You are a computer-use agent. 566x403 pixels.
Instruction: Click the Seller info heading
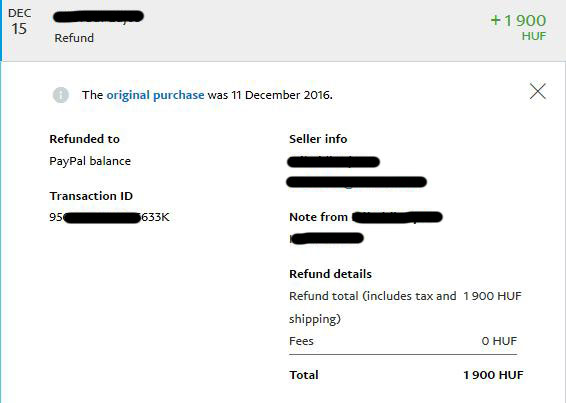(318, 139)
